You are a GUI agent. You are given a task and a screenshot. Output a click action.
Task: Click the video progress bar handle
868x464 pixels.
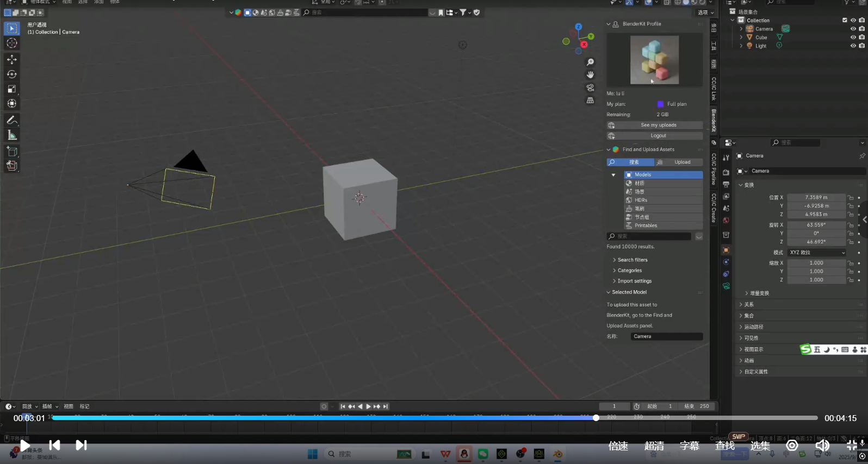pos(596,418)
